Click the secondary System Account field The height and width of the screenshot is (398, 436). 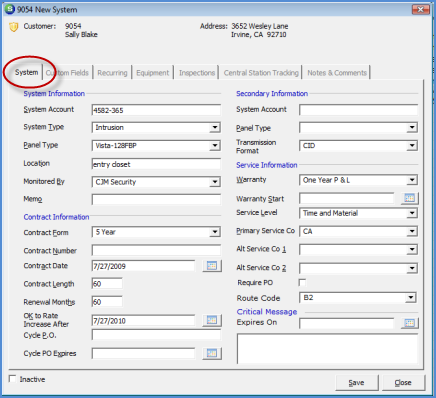(x=358, y=110)
